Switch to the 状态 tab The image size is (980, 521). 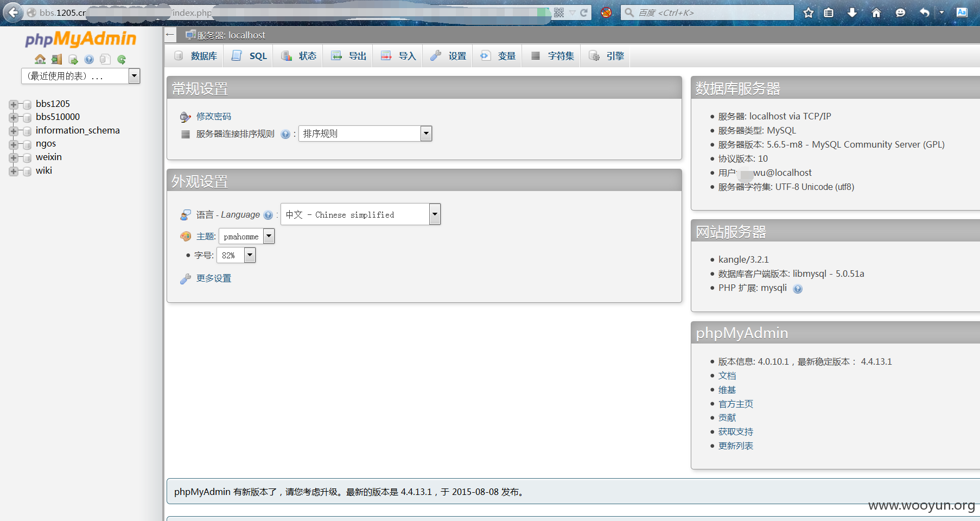(x=298, y=56)
